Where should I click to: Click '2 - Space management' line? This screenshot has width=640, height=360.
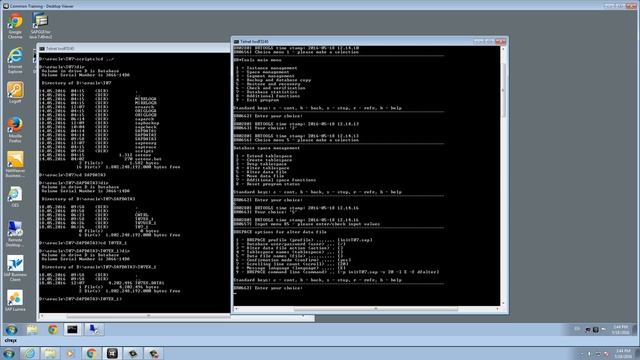tap(262, 72)
